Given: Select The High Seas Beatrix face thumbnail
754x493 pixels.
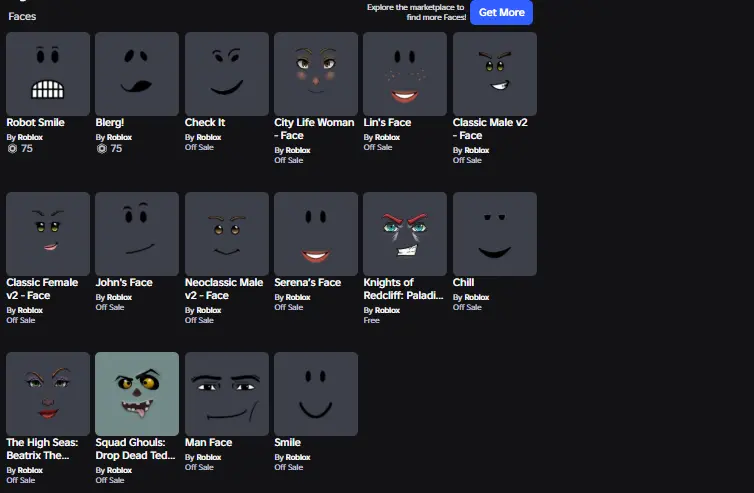Looking at the screenshot, I should pos(48,394).
